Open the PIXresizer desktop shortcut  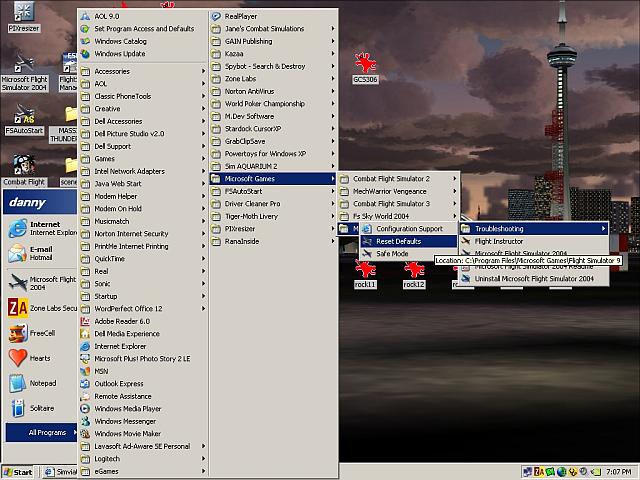24,17
